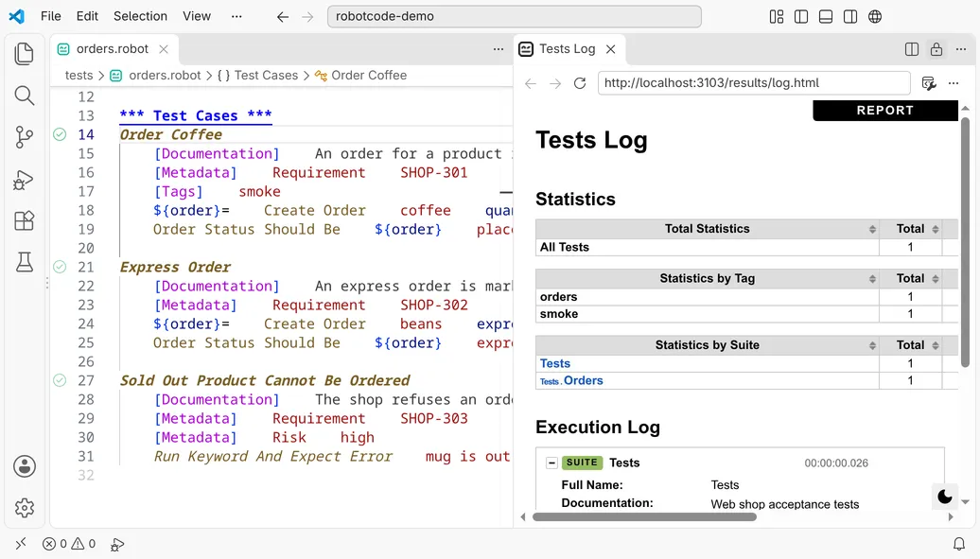This screenshot has width=980, height=559.
Task: Open the Selection menu
Action: [140, 16]
